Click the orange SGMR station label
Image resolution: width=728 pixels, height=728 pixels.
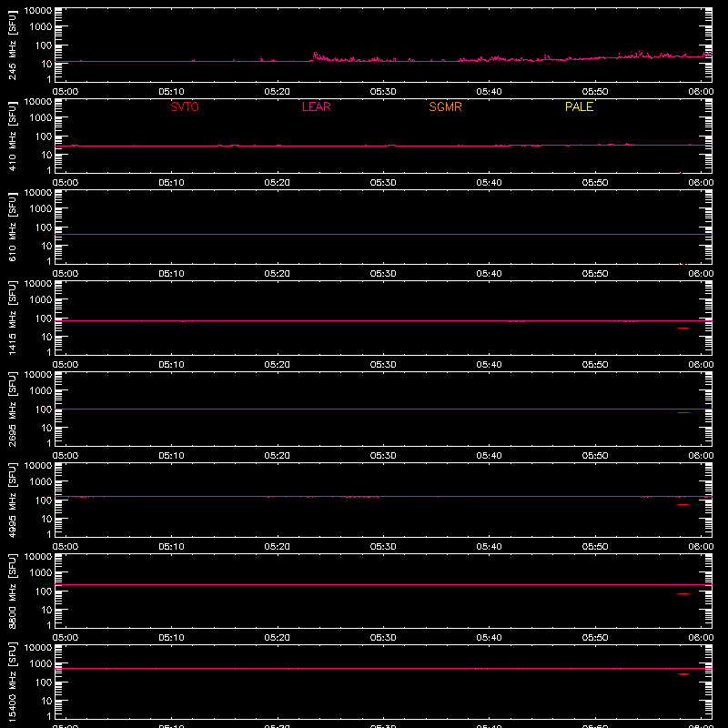coord(445,106)
